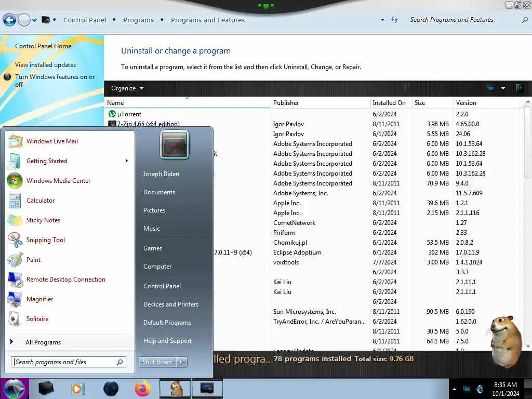Open the address bar history dropdown

(x=382, y=20)
